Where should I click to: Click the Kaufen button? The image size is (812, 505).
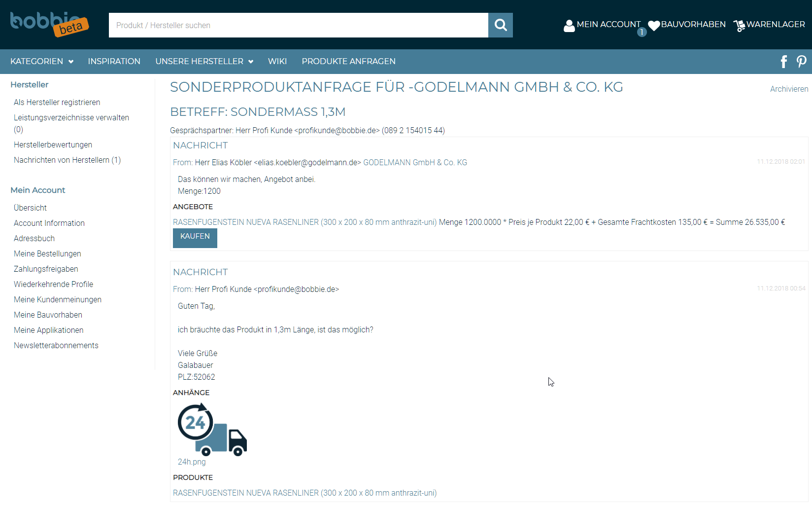[x=195, y=238]
